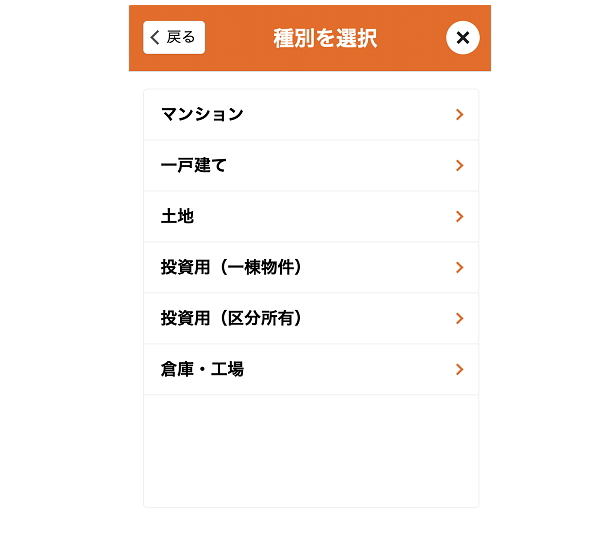The width and height of the screenshot is (603, 537).
Task: Pick 投資用（一棟物件） category
Action: (311, 267)
